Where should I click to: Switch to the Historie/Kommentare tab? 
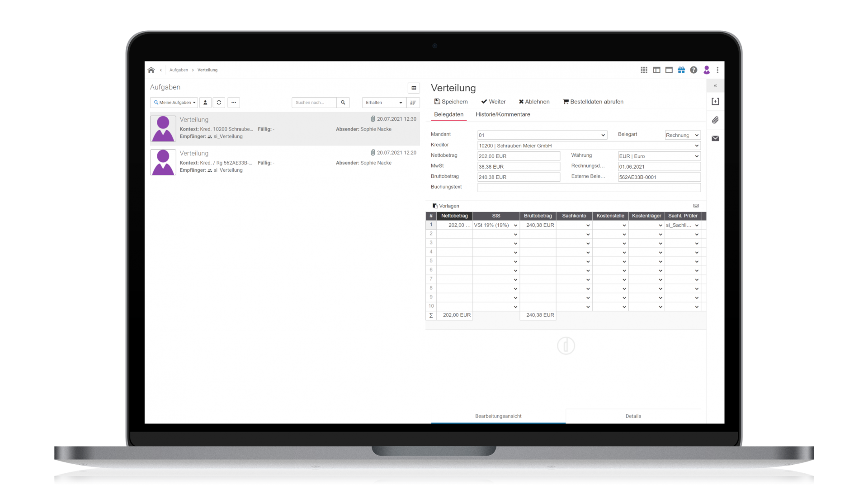coord(502,114)
